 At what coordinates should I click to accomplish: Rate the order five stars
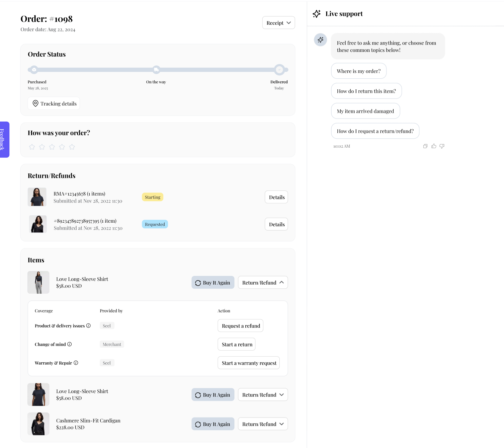pyautogui.click(x=72, y=147)
